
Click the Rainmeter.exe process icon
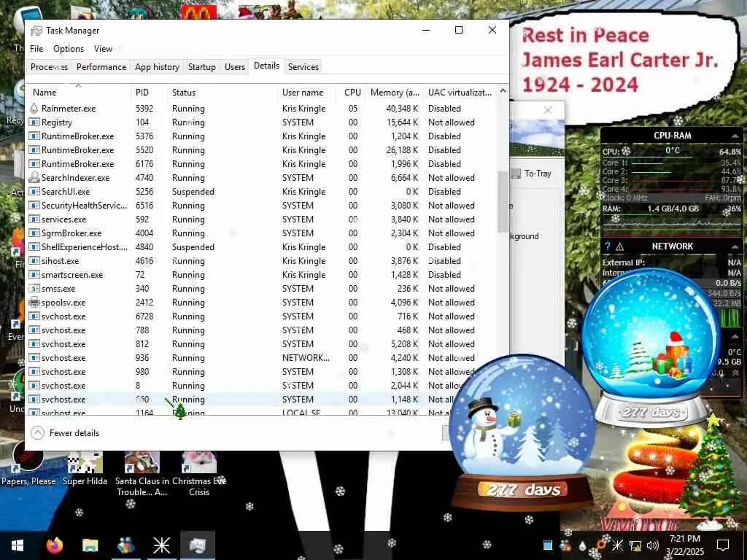[x=34, y=109]
